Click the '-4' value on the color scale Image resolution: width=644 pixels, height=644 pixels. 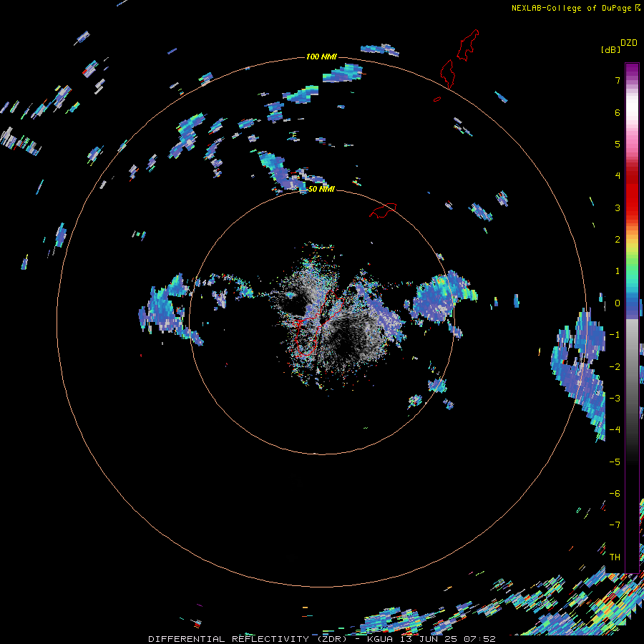point(615,429)
